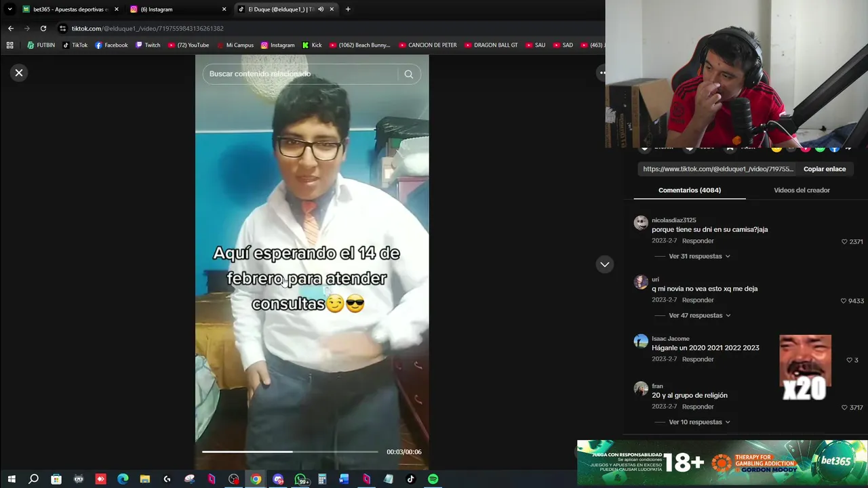Open the Windows Start menu
This screenshot has height=488, width=868.
[12, 479]
